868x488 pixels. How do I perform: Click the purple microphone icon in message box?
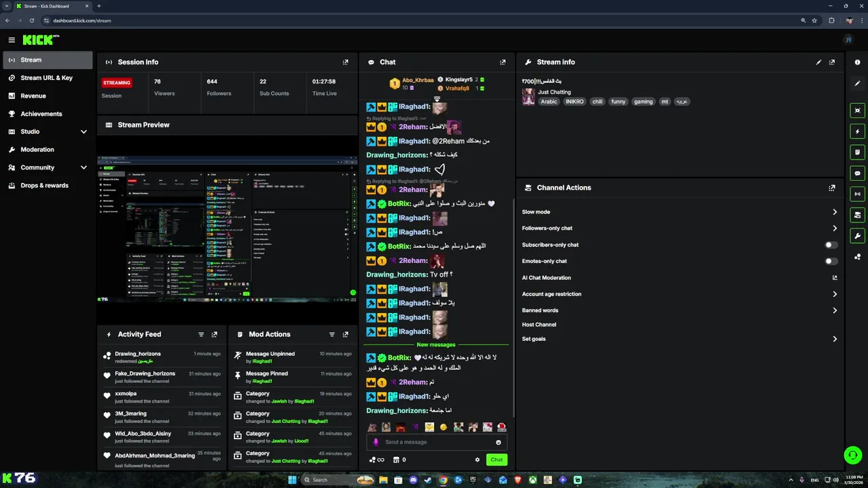tap(376, 442)
